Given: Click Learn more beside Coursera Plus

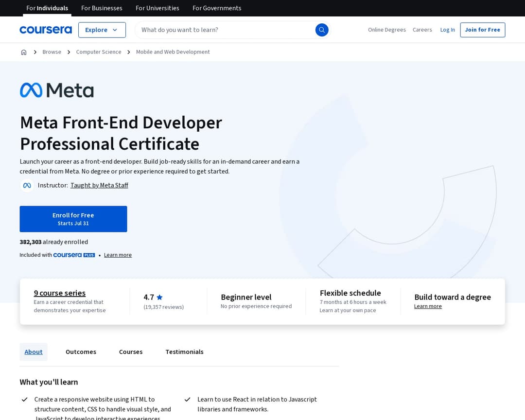Looking at the screenshot, I should (x=118, y=255).
